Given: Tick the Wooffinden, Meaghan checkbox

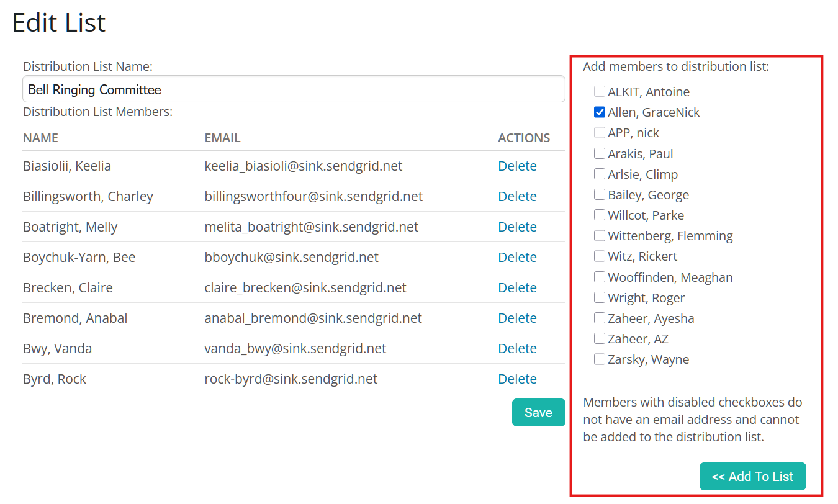Looking at the screenshot, I should click(600, 277).
